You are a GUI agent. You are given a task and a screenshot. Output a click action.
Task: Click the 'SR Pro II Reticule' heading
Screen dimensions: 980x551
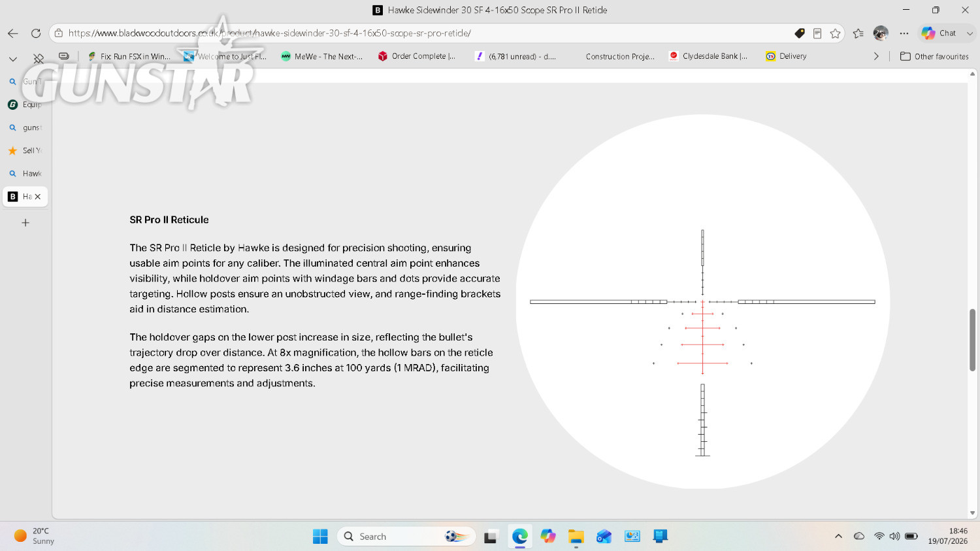pyautogui.click(x=169, y=220)
